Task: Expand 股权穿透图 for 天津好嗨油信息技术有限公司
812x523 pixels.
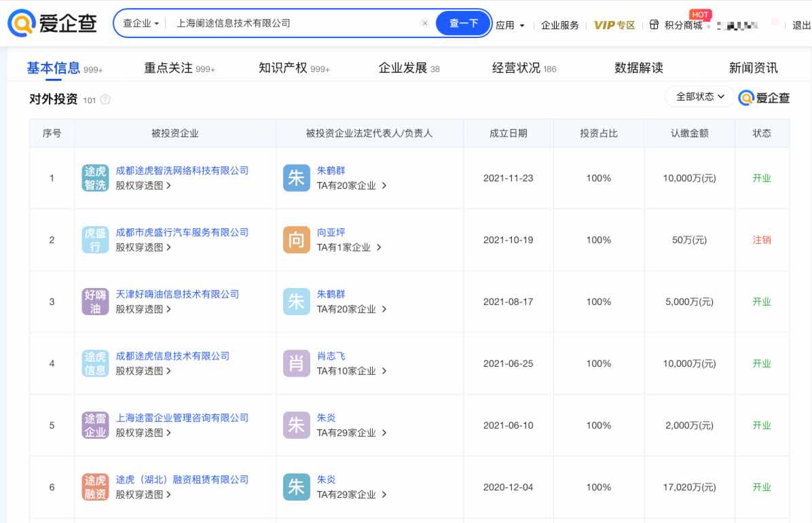Action: click(143, 310)
